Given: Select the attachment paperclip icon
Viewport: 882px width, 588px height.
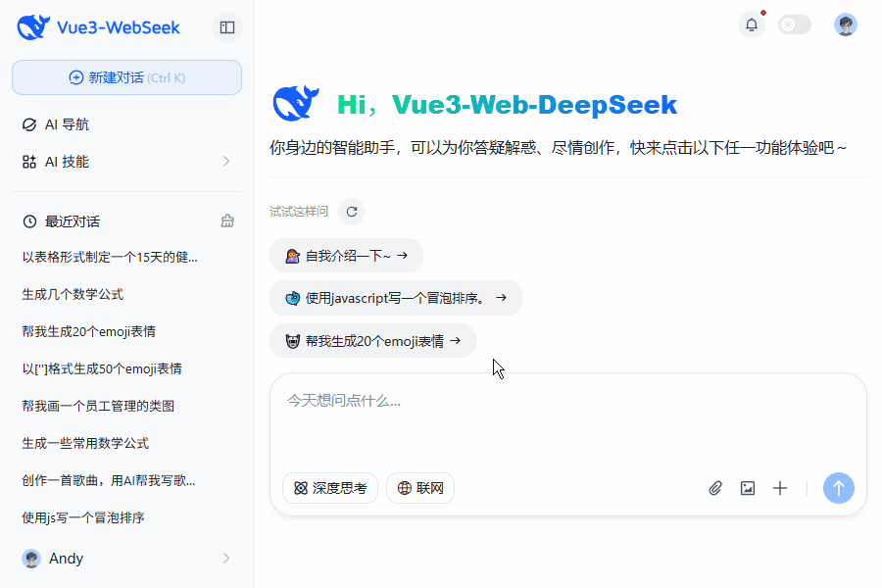Looking at the screenshot, I should coord(715,487).
